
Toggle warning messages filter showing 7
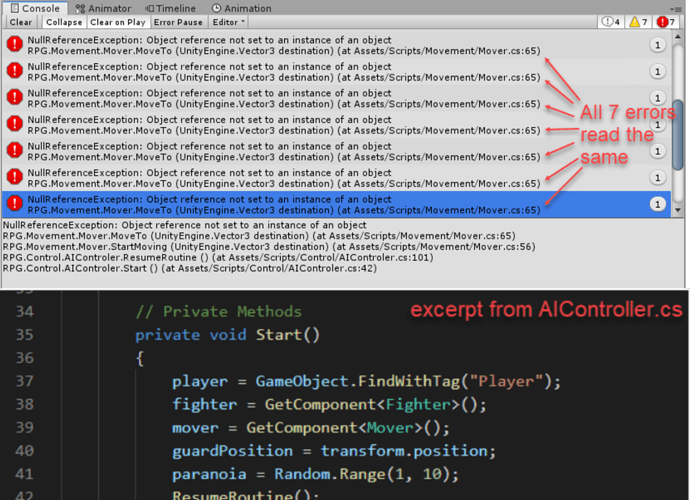click(638, 22)
